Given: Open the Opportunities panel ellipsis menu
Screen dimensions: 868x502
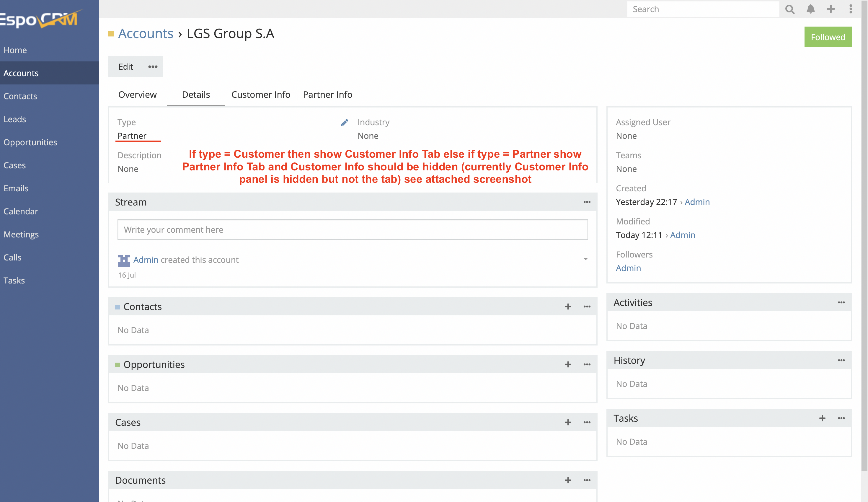Looking at the screenshot, I should pyautogui.click(x=587, y=364).
